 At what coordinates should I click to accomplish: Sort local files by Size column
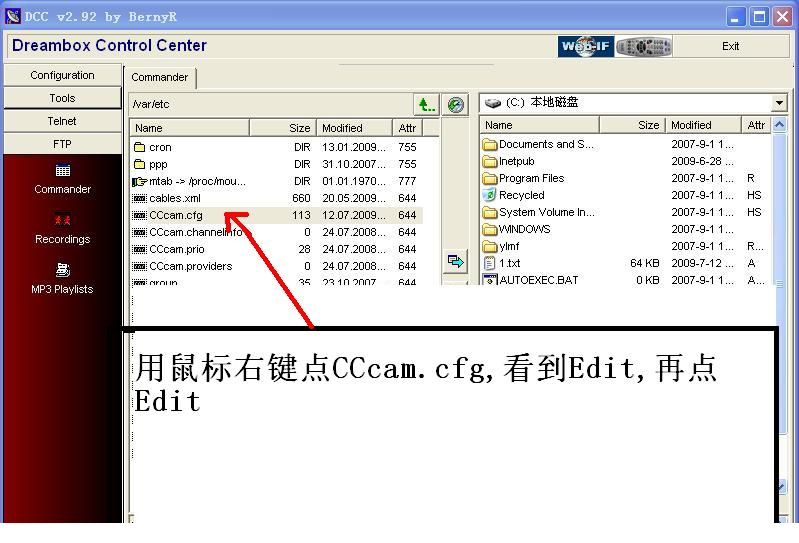[632, 125]
